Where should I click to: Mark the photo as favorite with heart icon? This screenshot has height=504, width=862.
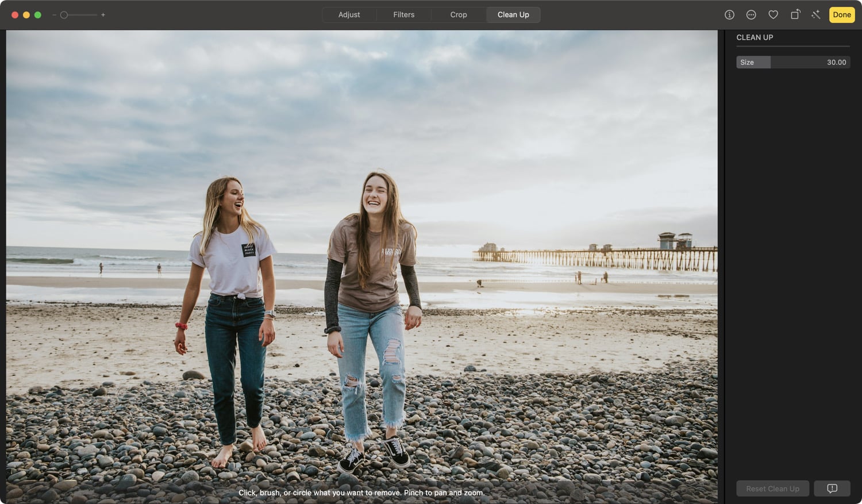pos(773,15)
